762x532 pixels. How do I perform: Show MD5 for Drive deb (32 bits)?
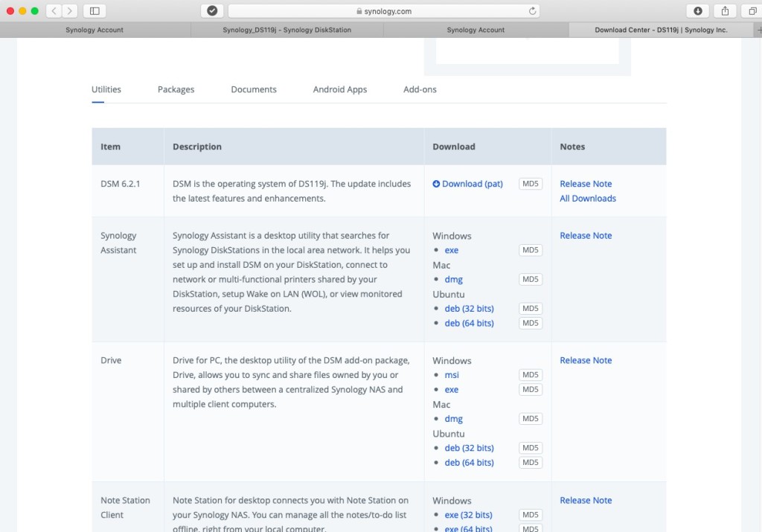pyautogui.click(x=530, y=448)
